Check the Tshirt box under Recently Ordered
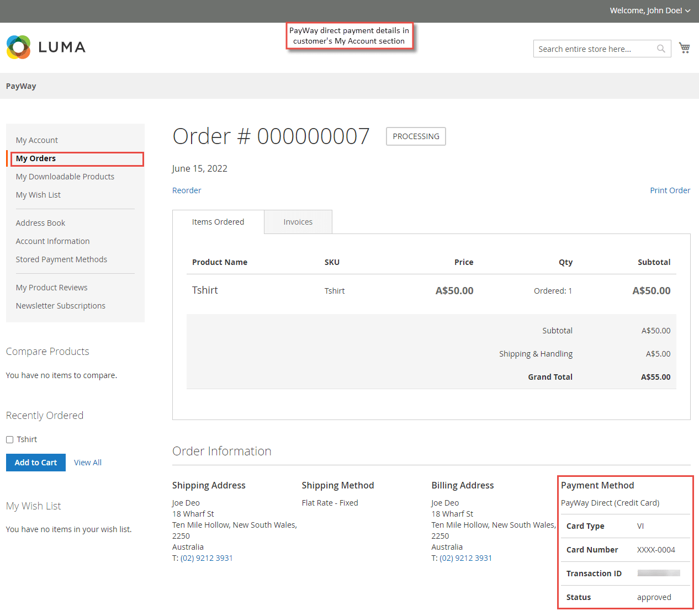 (9, 439)
